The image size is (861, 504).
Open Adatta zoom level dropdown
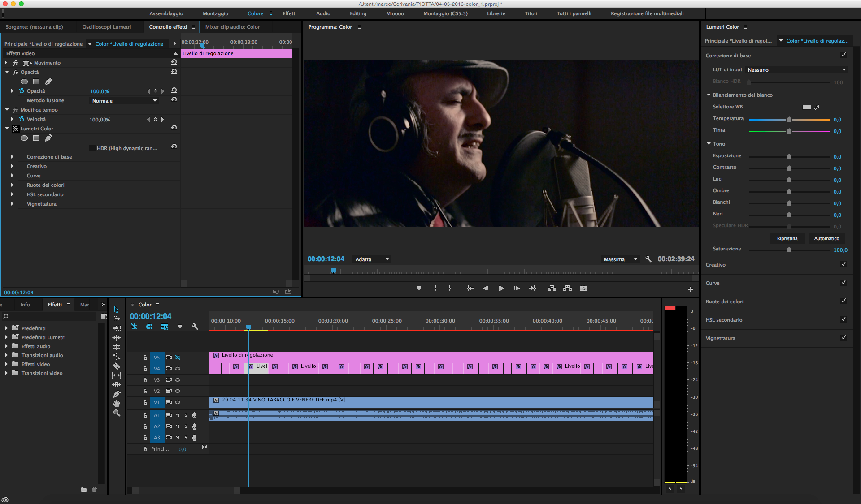click(372, 259)
